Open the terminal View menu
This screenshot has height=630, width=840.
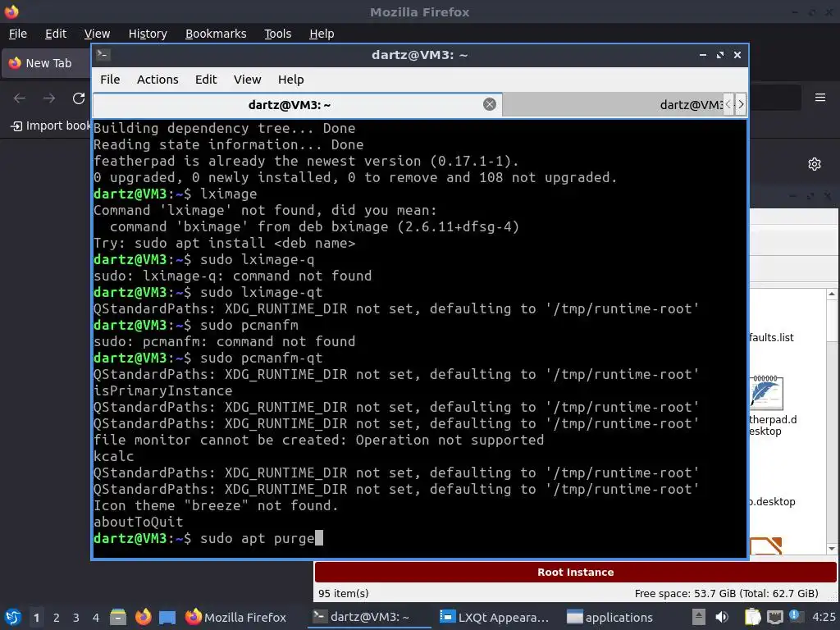tap(247, 80)
